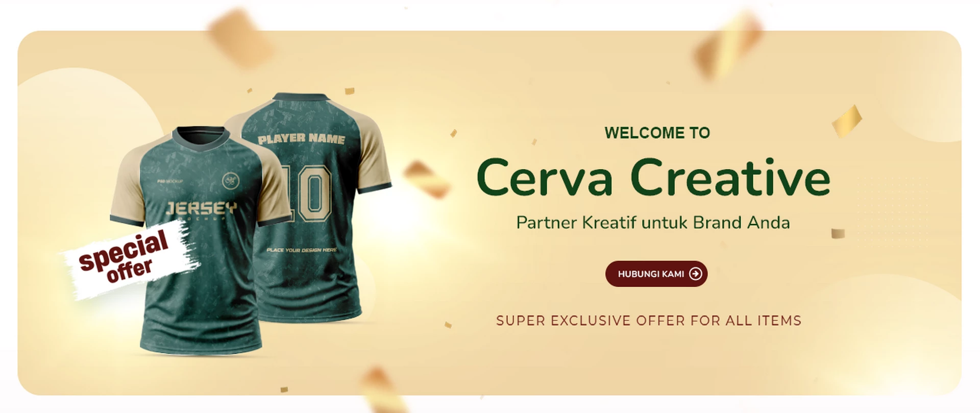Image resolution: width=980 pixels, height=413 pixels.
Task: Click the round crest logo on front jersey
Action: pyautogui.click(x=229, y=180)
